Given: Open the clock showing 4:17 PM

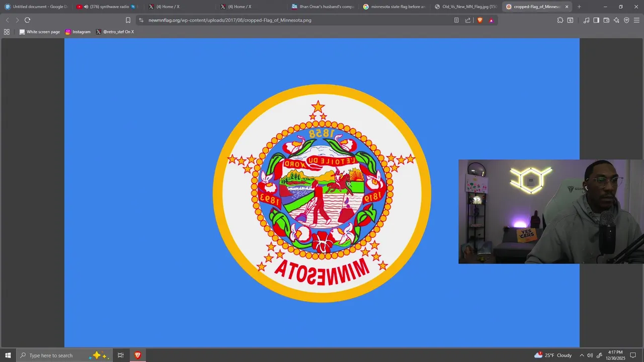Looking at the screenshot, I should coord(615,355).
